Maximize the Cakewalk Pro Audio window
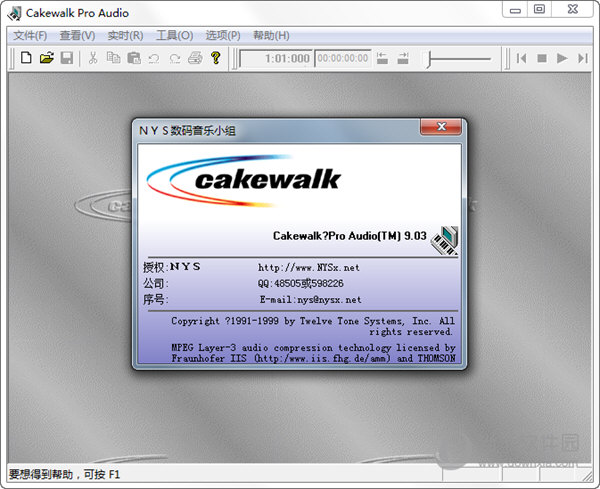Viewport: 600px width, 489px height. point(540,9)
